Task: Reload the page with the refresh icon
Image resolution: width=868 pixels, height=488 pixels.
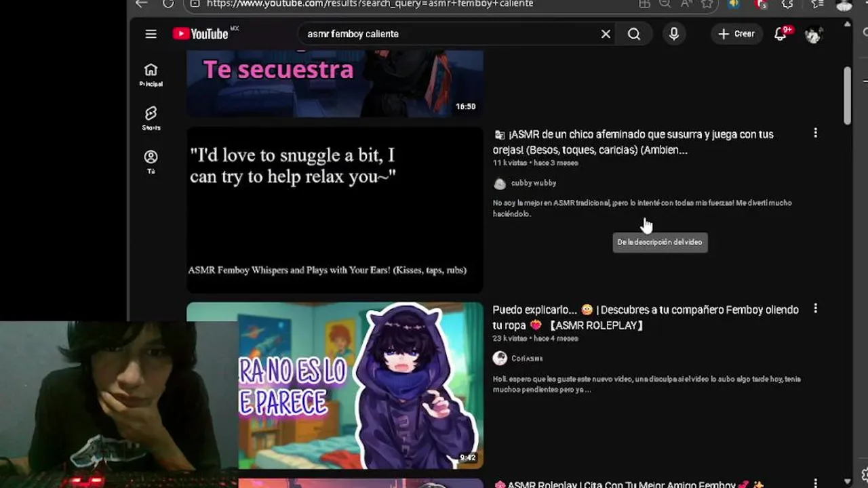Action: coord(168,3)
